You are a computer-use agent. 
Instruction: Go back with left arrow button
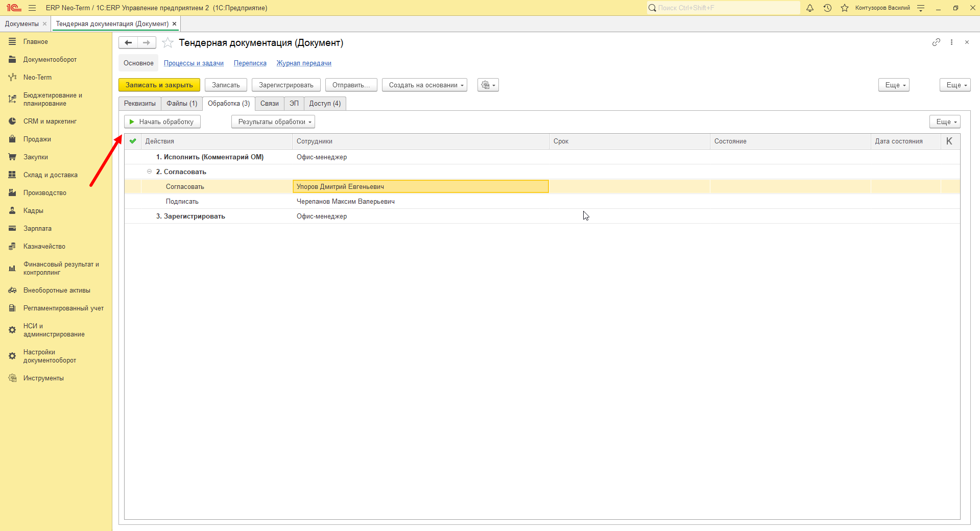pyautogui.click(x=128, y=43)
